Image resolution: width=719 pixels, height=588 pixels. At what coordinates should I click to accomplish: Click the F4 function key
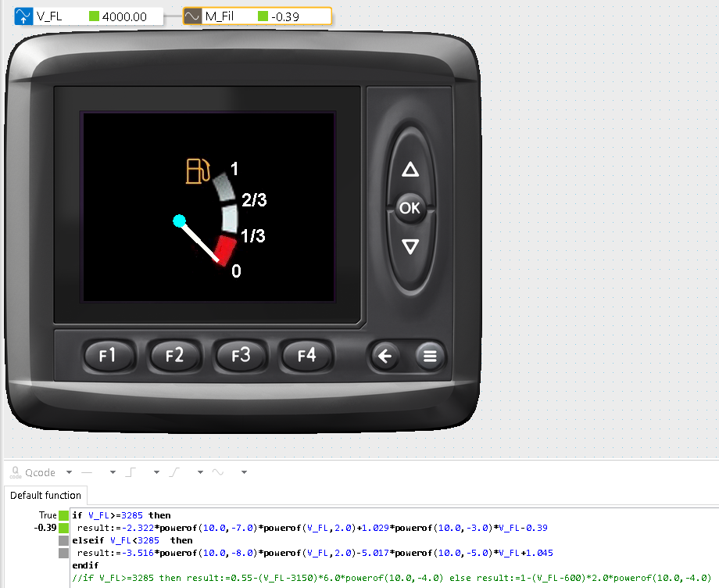pos(307,356)
